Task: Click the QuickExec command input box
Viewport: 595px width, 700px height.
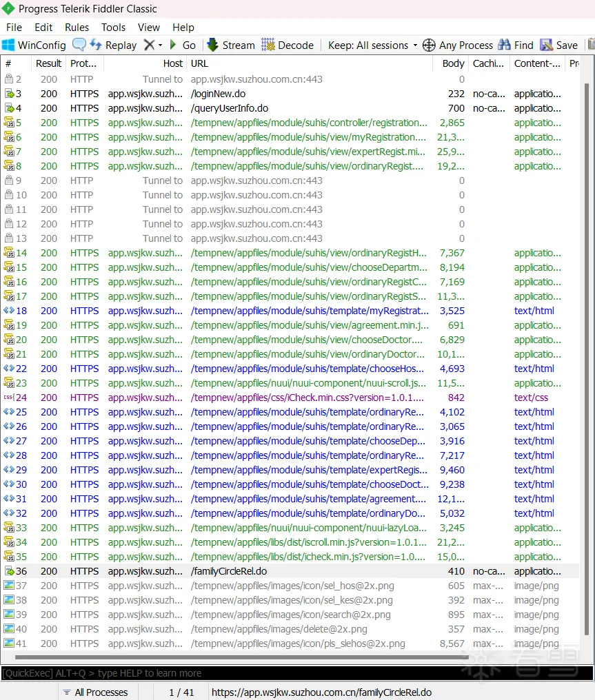Action: [x=296, y=672]
